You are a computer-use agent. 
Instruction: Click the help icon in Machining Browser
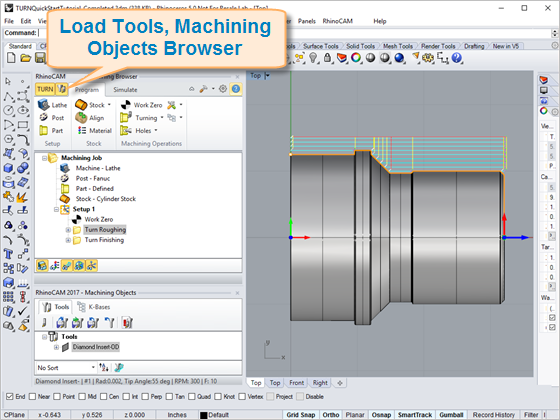click(236, 89)
